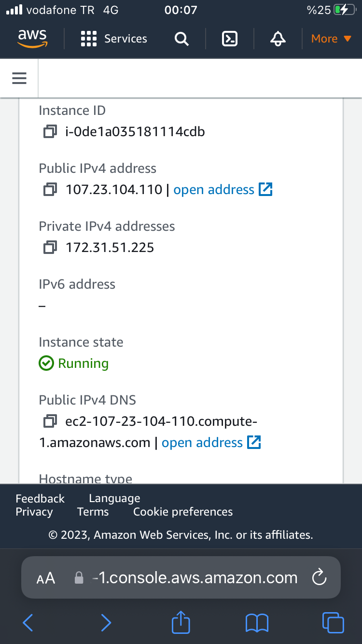The height and width of the screenshot is (644, 362).
Task: Copy the Public IPv4 DNS name
Action: 50,421
